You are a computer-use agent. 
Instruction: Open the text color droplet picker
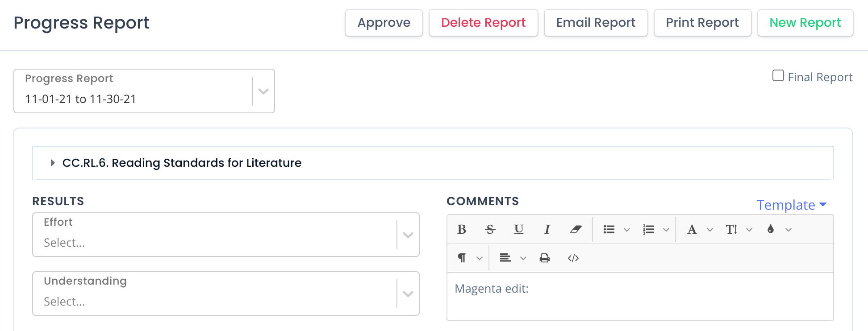click(778, 229)
